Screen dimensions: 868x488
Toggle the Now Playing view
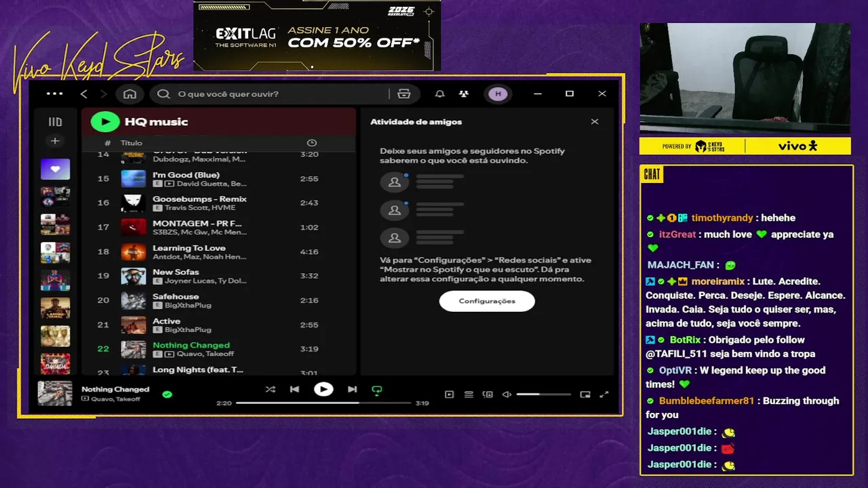(449, 394)
